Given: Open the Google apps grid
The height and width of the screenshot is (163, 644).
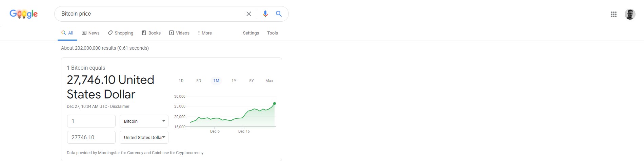Looking at the screenshot, I should 614,14.
